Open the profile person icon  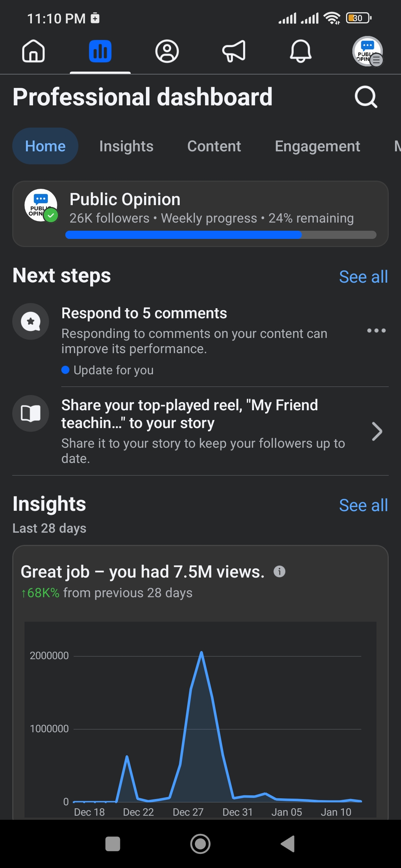(x=167, y=51)
